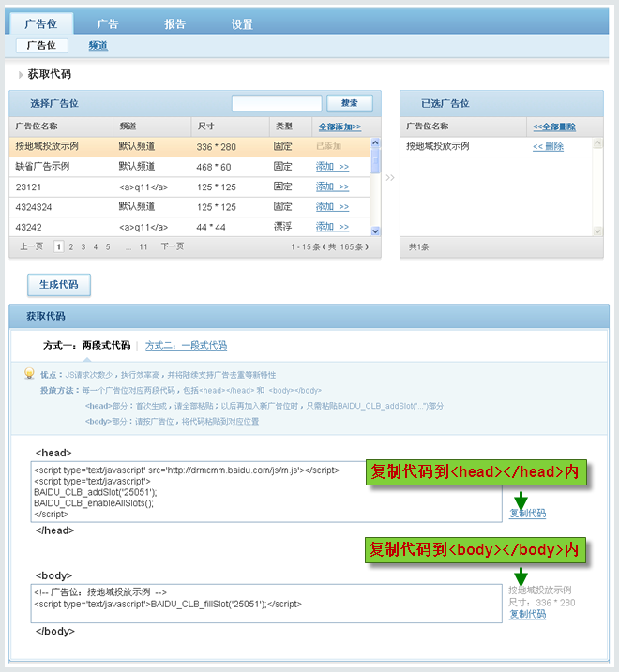Click << 删除 for 按地域投放示例
Screen dimensions: 619x672
click(549, 146)
